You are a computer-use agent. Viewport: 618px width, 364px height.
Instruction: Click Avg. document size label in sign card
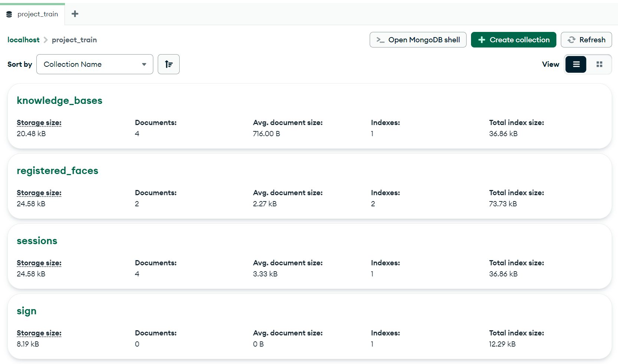pos(288,333)
